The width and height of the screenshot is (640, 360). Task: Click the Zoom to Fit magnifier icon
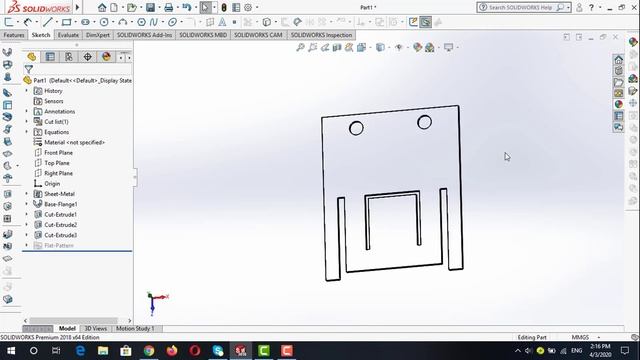(x=300, y=47)
